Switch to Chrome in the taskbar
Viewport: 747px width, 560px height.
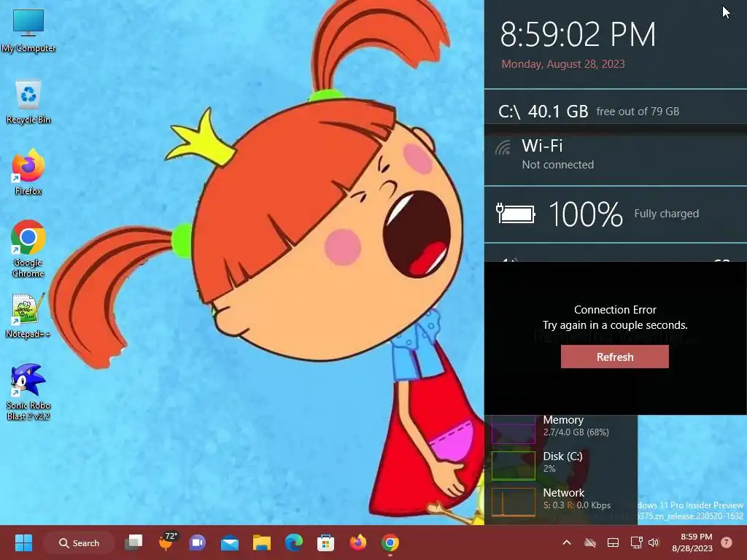(390, 542)
